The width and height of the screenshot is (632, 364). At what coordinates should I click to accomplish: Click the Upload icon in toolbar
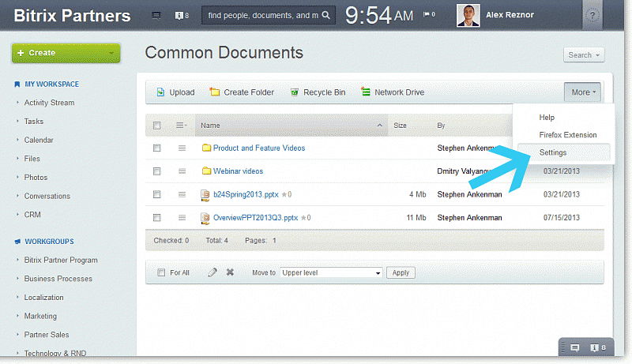[160, 92]
